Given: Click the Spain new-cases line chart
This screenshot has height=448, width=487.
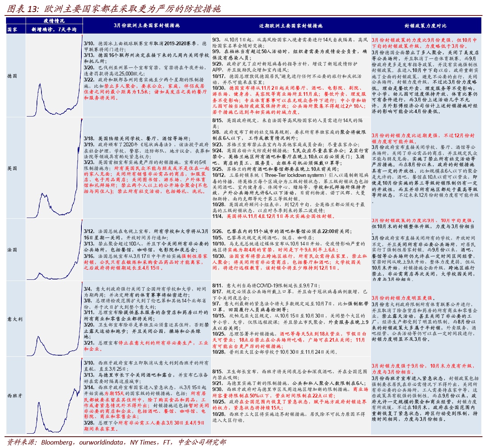Looking at the screenshot, I should tap(54, 396).
